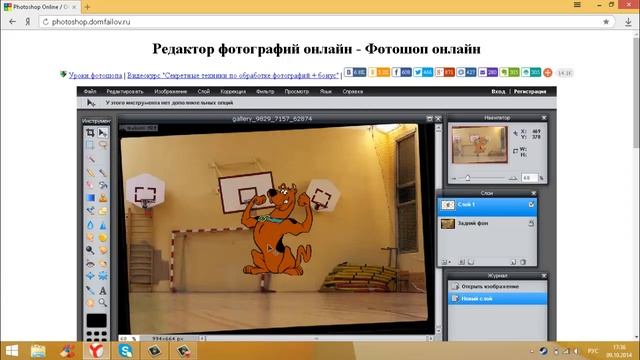Viewport: 640px width, 360px height.
Task: Select the Burn tool
Action: (103, 250)
